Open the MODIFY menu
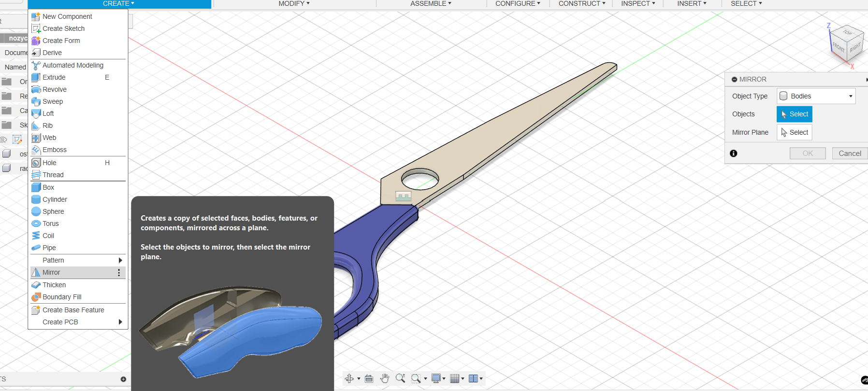This screenshot has height=391, width=868. [x=294, y=4]
